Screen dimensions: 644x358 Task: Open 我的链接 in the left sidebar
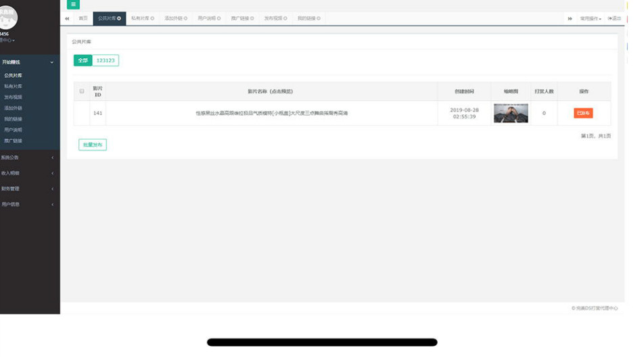[x=13, y=119]
